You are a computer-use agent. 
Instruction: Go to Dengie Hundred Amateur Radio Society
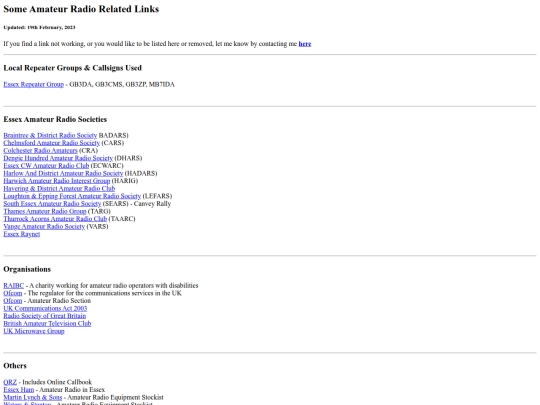(58, 158)
